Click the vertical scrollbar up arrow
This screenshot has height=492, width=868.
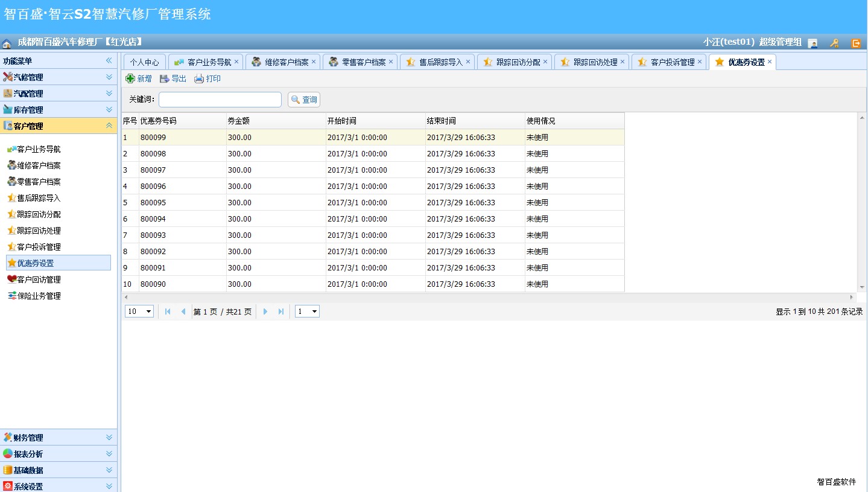coord(861,117)
